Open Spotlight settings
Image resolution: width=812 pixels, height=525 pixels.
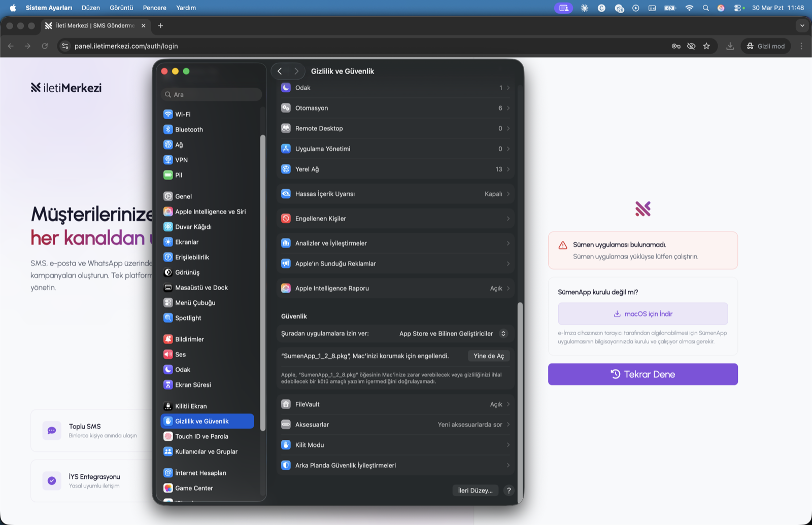coord(188,318)
